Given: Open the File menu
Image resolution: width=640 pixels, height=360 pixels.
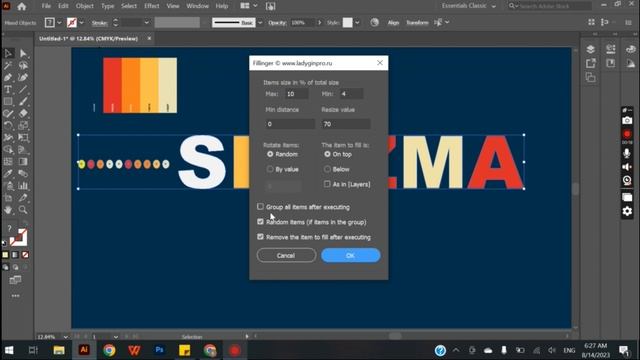Looking at the screenshot, I should (46, 6).
